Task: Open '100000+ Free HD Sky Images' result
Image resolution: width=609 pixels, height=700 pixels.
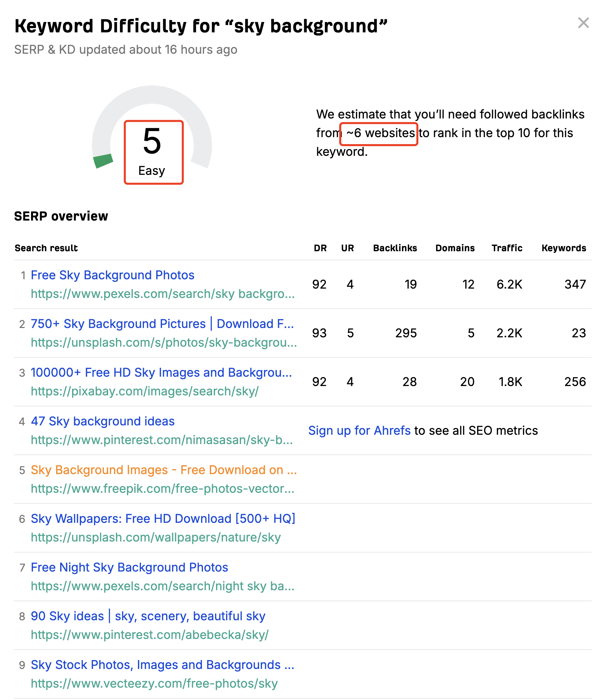Action: [x=161, y=372]
